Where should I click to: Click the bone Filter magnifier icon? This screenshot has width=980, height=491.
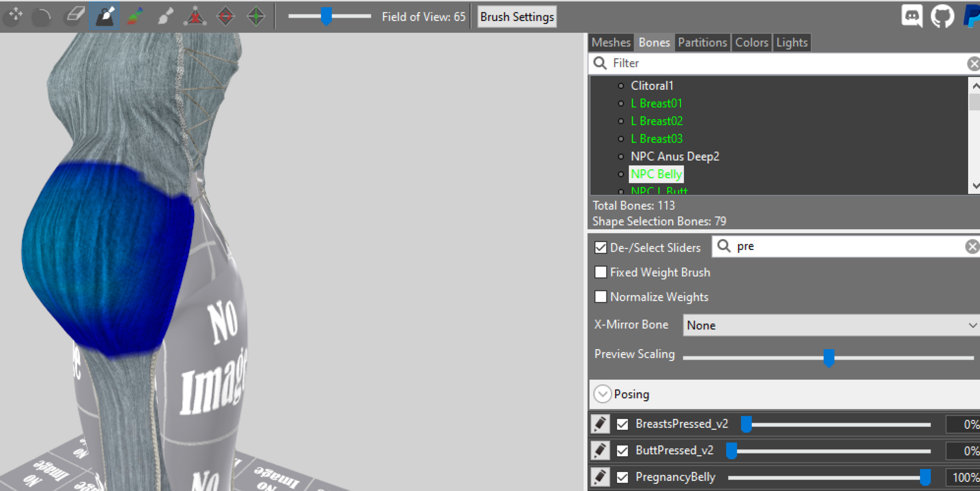click(600, 63)
